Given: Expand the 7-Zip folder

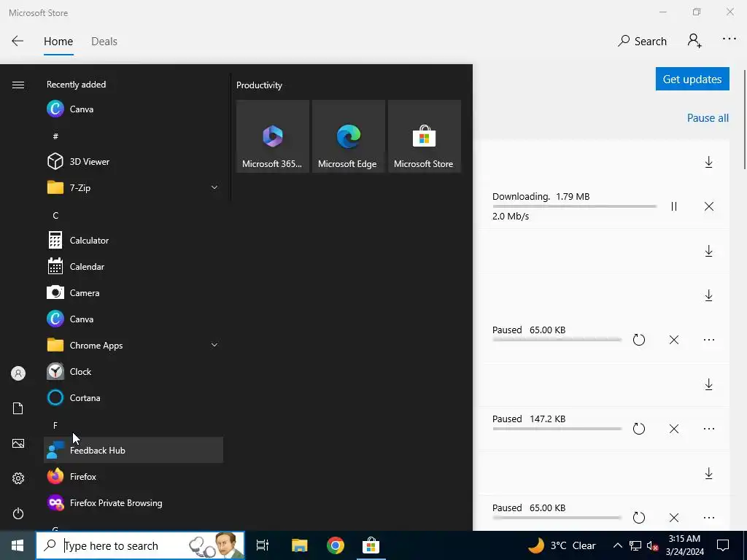Looking at the screenshot, I should click(133, 187).
